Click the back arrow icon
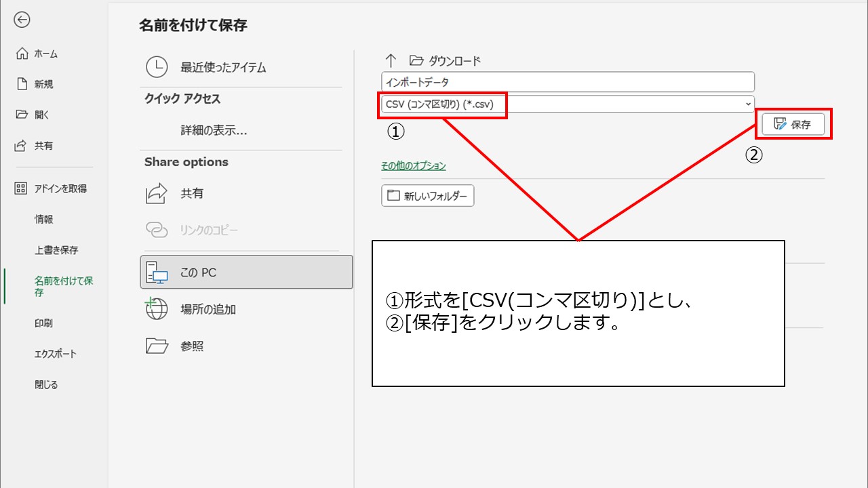The height and width of the screenshot is (488, 868). click(22, 20)
